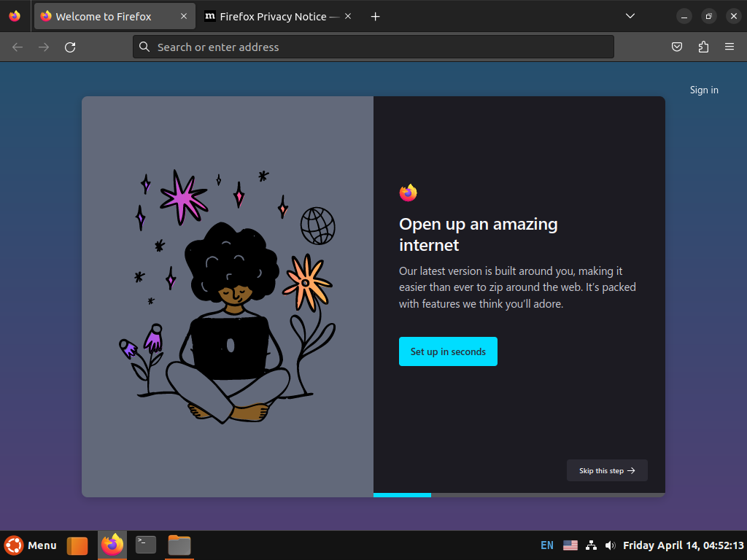Click the "Our latest version is built" paragraph
The image size is (747, 560).
(x=517, y=287)
